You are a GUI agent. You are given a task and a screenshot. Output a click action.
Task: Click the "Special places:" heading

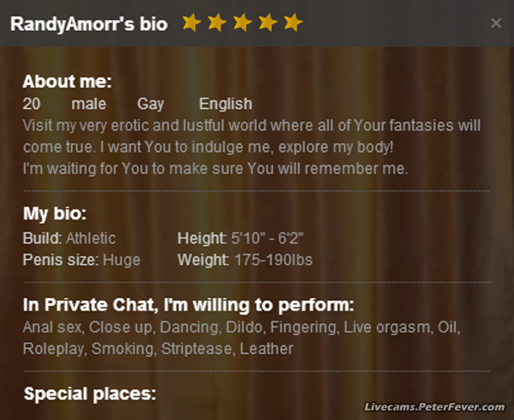90,394
